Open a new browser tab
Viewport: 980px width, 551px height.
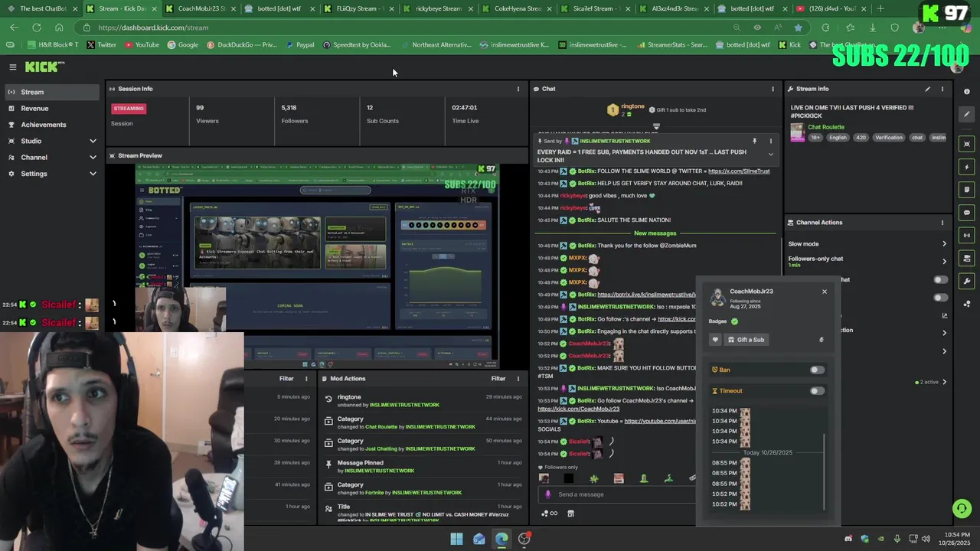[880, 8]
